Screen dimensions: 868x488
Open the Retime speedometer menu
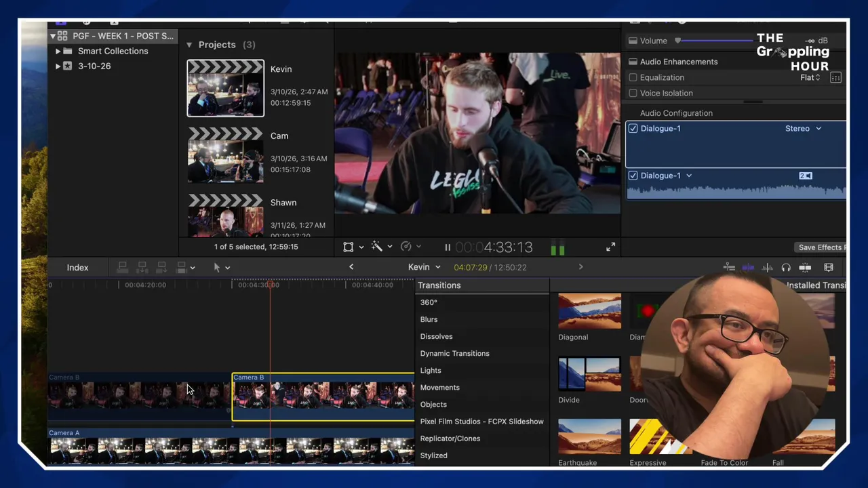(x=406, y=247)
